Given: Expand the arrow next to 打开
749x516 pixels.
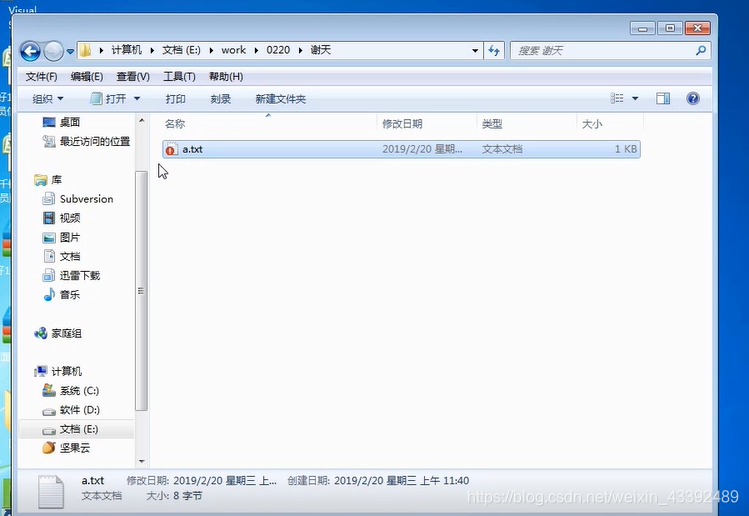Looking at the screenshot, I should 137,99.
